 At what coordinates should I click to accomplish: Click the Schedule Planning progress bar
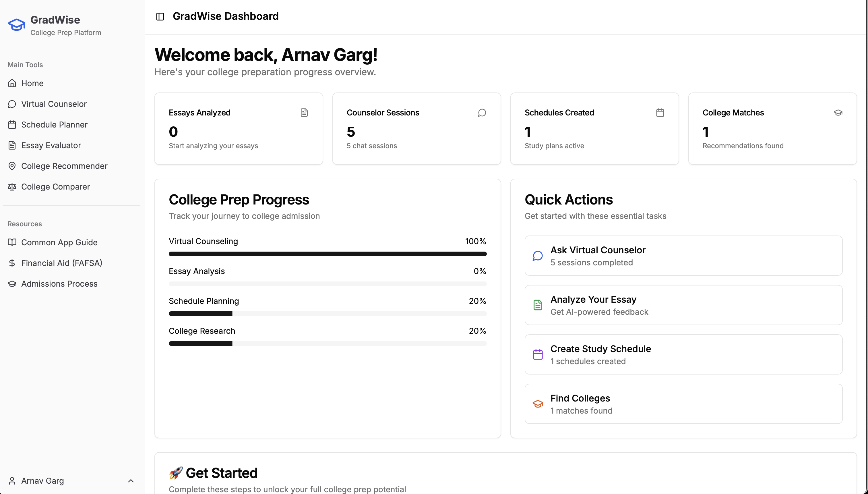pos(328,314)
